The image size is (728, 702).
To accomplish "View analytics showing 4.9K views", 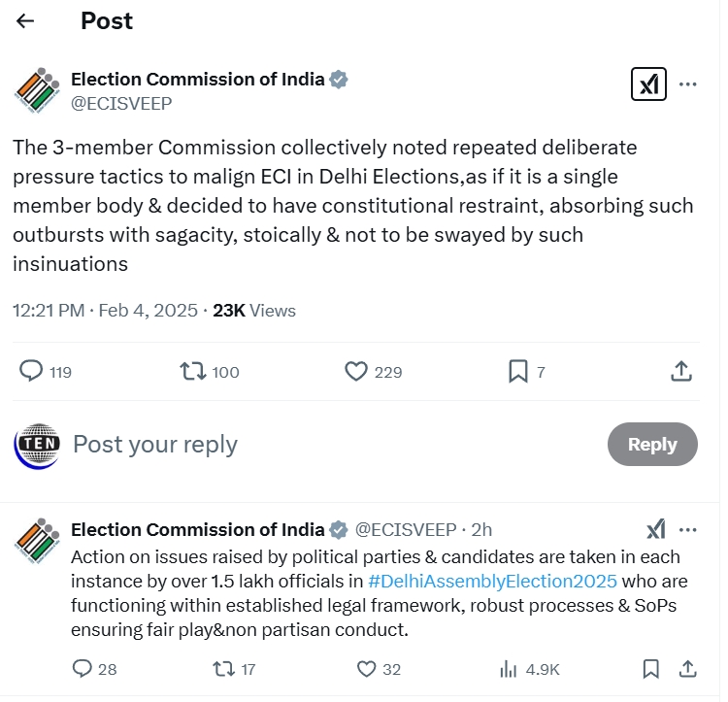I will click(x=507, y=668).
